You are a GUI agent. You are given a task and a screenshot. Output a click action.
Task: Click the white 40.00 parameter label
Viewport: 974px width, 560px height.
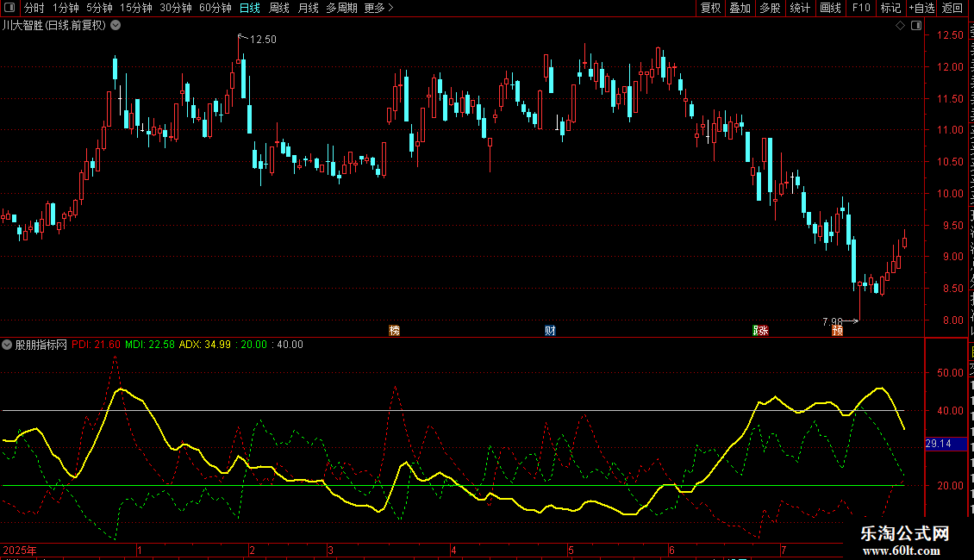[290, 345]
